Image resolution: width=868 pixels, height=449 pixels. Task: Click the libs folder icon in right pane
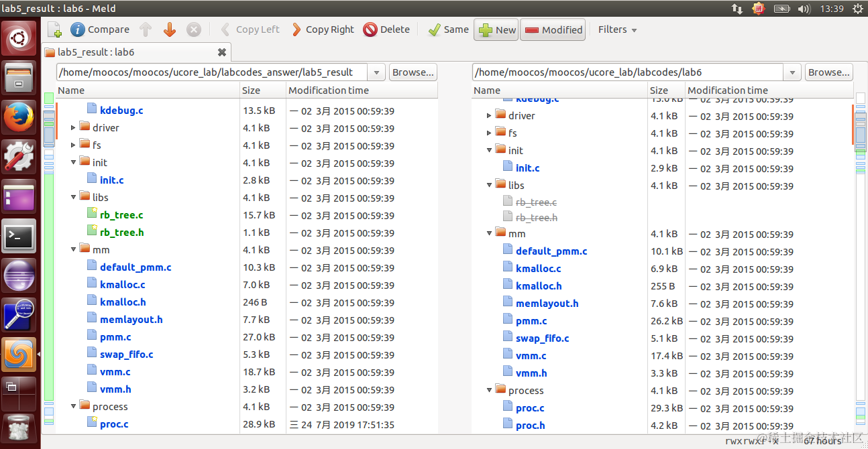click(500, 185)
